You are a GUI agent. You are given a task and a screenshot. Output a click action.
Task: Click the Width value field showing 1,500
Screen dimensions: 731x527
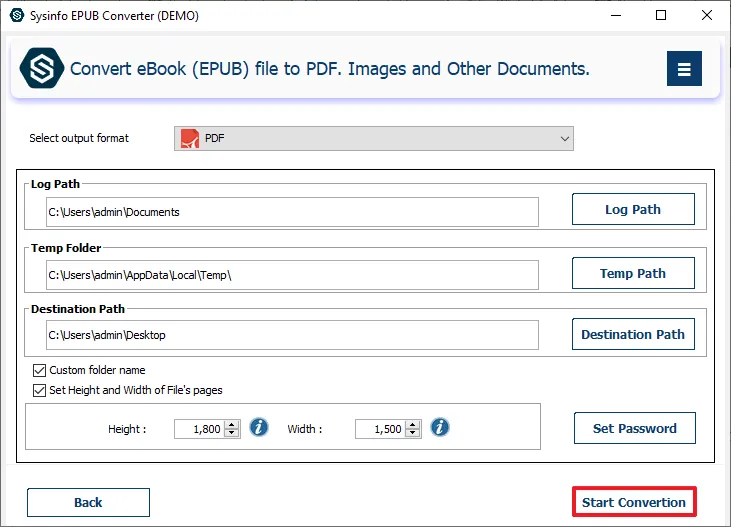point(380,429)
